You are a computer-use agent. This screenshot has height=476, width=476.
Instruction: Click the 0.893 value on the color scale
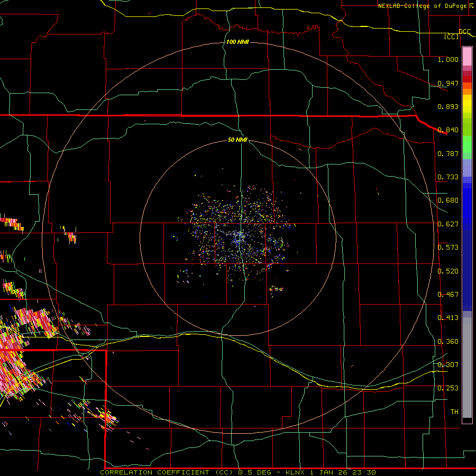(x=448, y=106)
